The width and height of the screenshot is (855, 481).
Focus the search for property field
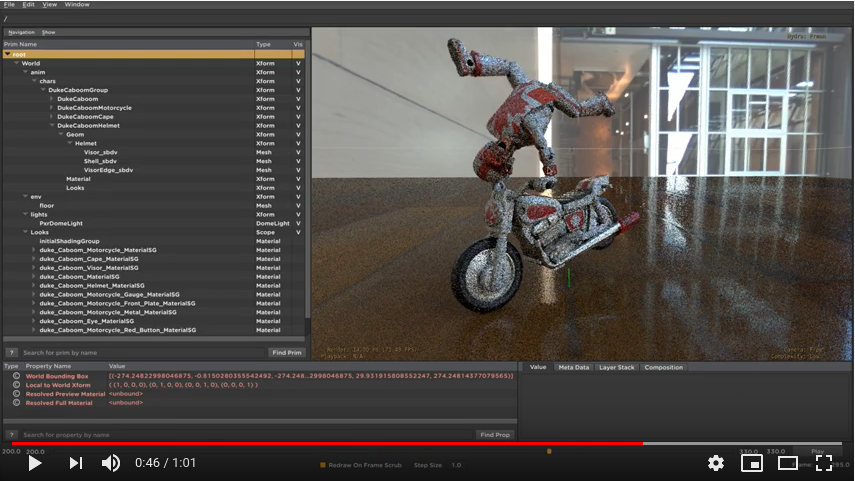coord(246,435)
